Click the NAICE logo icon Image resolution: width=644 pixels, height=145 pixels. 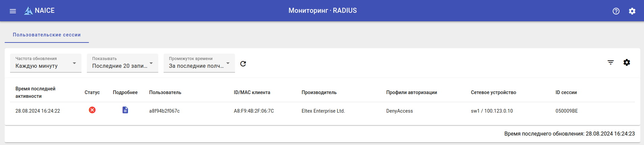pos(28,11)
